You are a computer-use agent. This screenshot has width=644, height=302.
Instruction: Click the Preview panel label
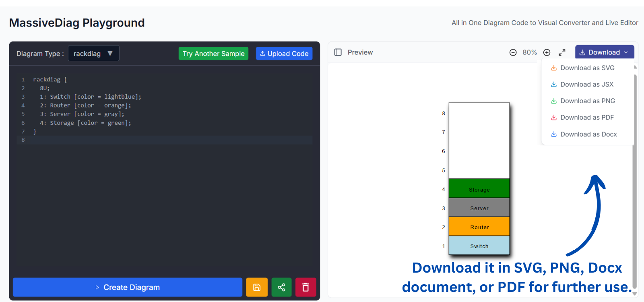pyautogui.click(x=360, y=52)
